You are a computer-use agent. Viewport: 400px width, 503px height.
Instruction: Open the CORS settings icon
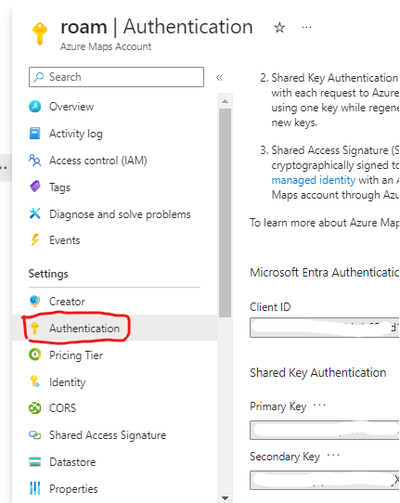coord(35,408)
